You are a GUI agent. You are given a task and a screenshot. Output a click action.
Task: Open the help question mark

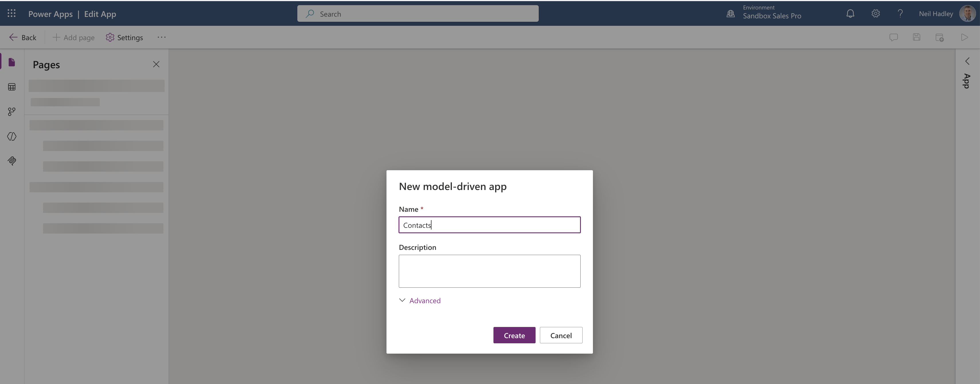pyautogui.click(x=900, y=14)
